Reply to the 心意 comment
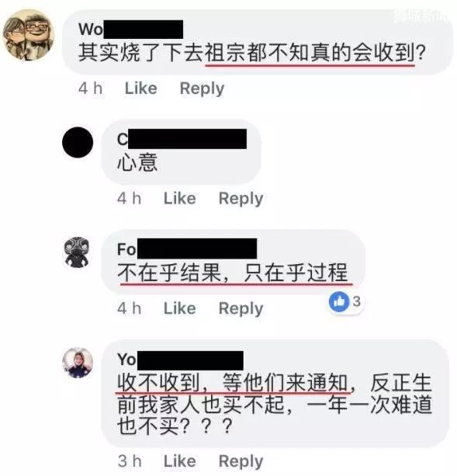The image size is (457, 476). point(241,199)
